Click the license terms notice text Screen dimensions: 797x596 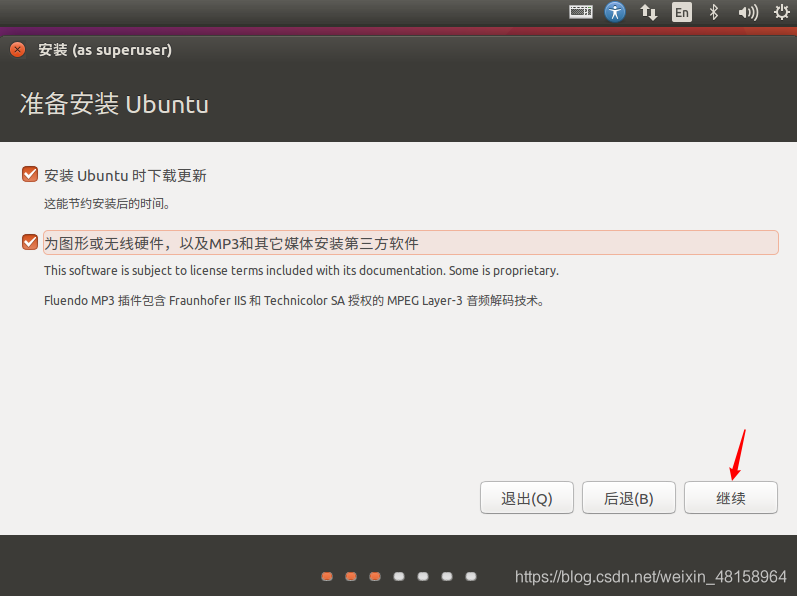[301, 271]
